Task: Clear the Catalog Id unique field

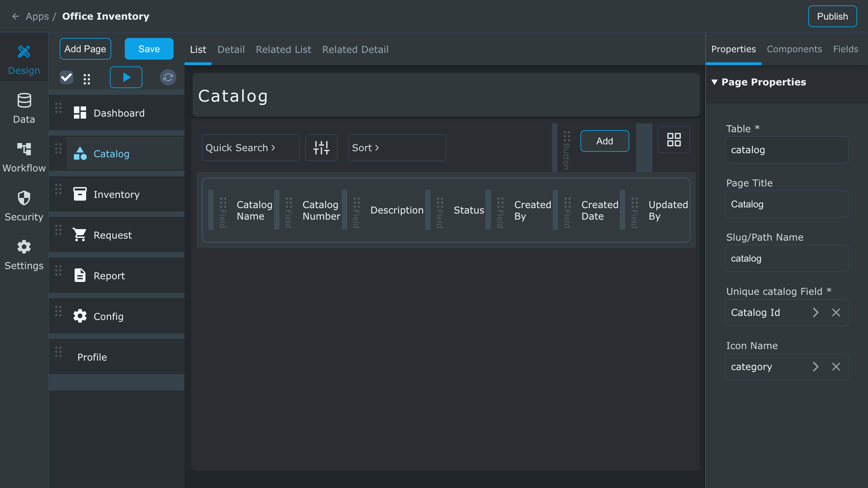Action: pos(836,312)
